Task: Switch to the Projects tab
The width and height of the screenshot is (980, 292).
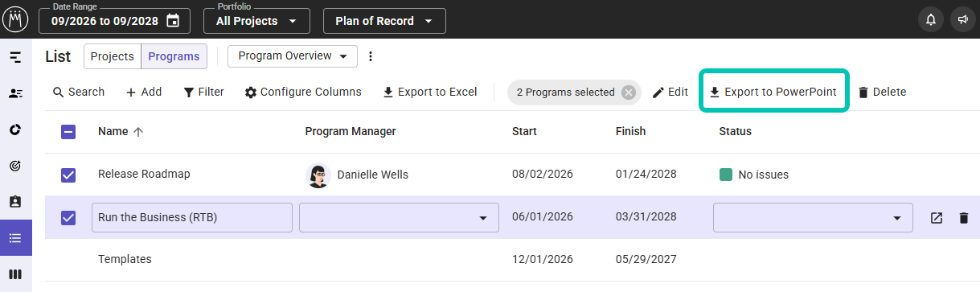Action: click(x=113, y=56)
